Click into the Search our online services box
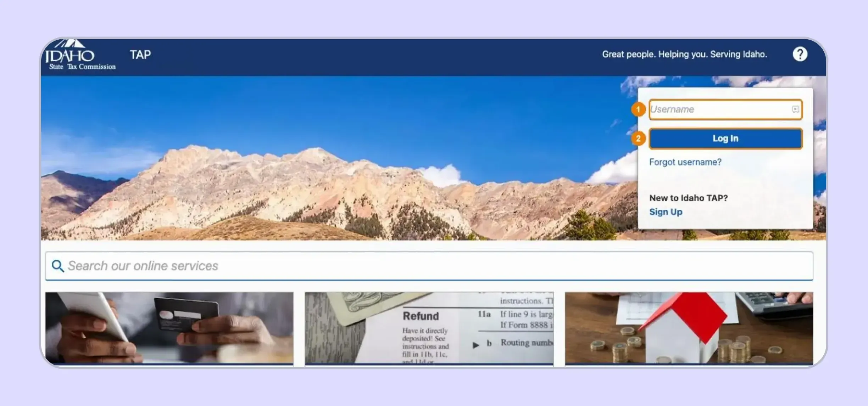This screenshot has height=406, width=868. coord(429,266)
